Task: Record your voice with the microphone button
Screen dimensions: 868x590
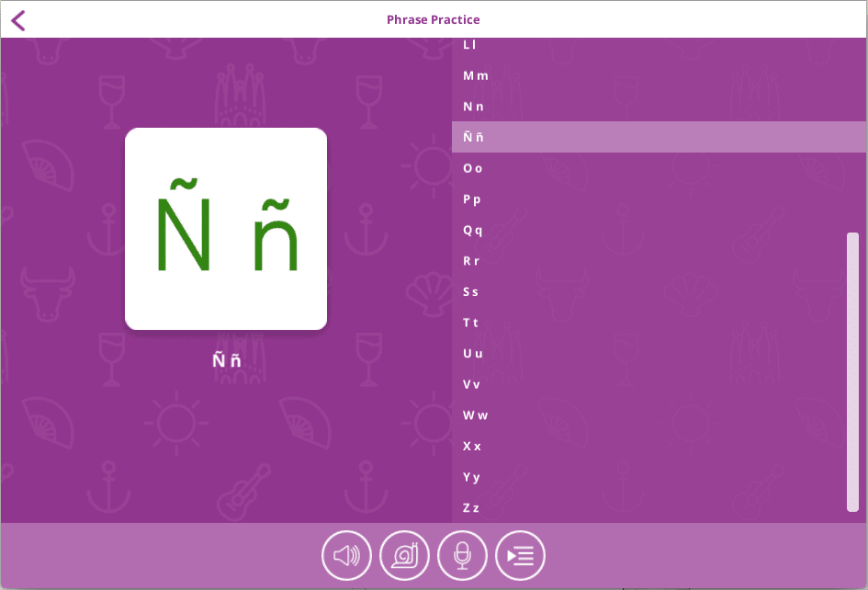Action: click(x=462, y=555)
